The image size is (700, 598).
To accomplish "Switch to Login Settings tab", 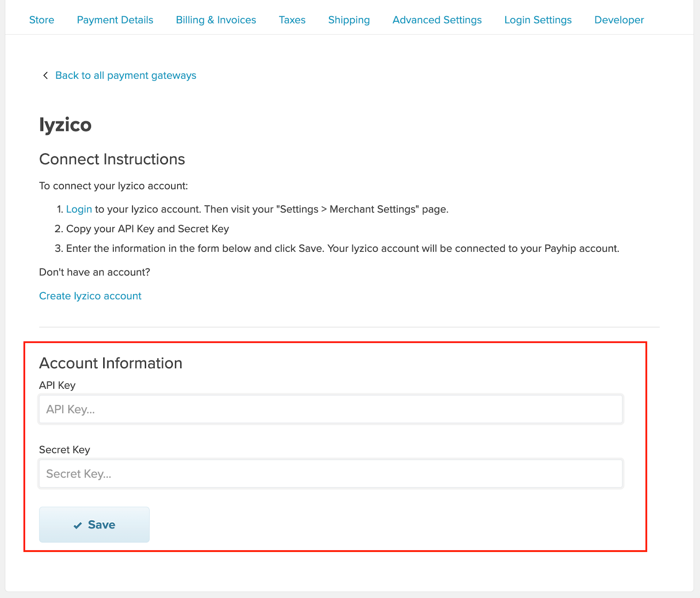I will pyautogui.click(x=538, y=20).
